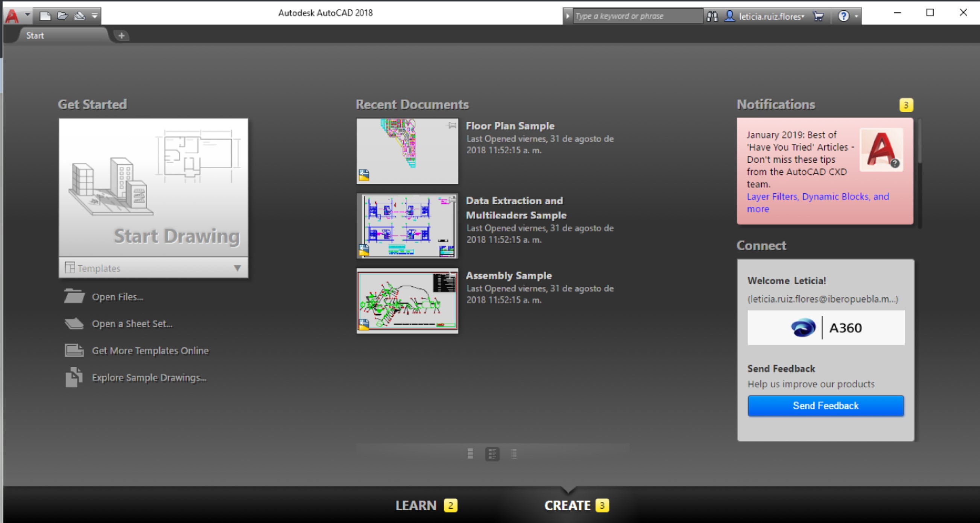Click the Help question mark icon
Screen dimensions: 980x523
click(x=843, y=16)
